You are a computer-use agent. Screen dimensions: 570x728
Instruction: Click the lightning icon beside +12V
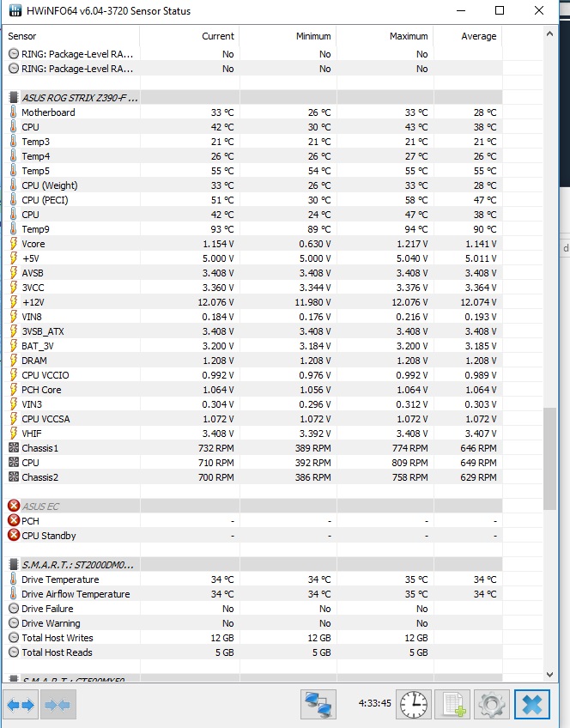tap(14, 302)
